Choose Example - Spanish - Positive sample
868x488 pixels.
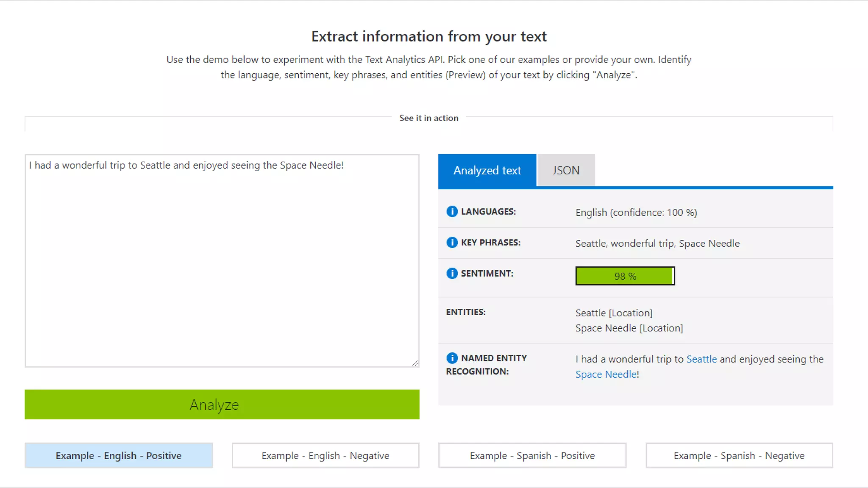click(x=532, y=455)
